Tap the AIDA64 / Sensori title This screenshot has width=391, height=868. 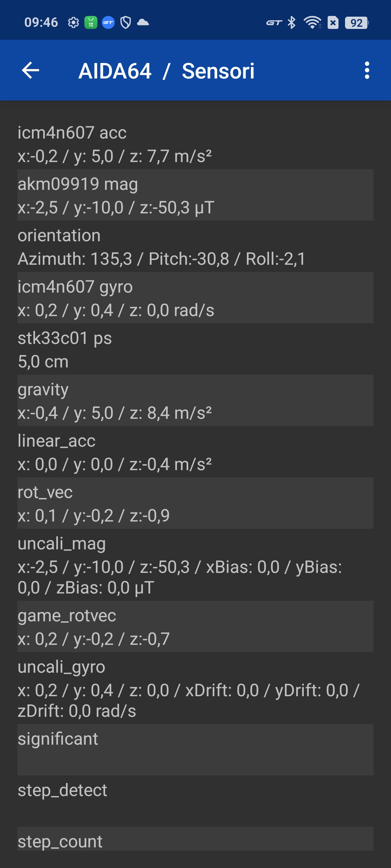[167, 71]
